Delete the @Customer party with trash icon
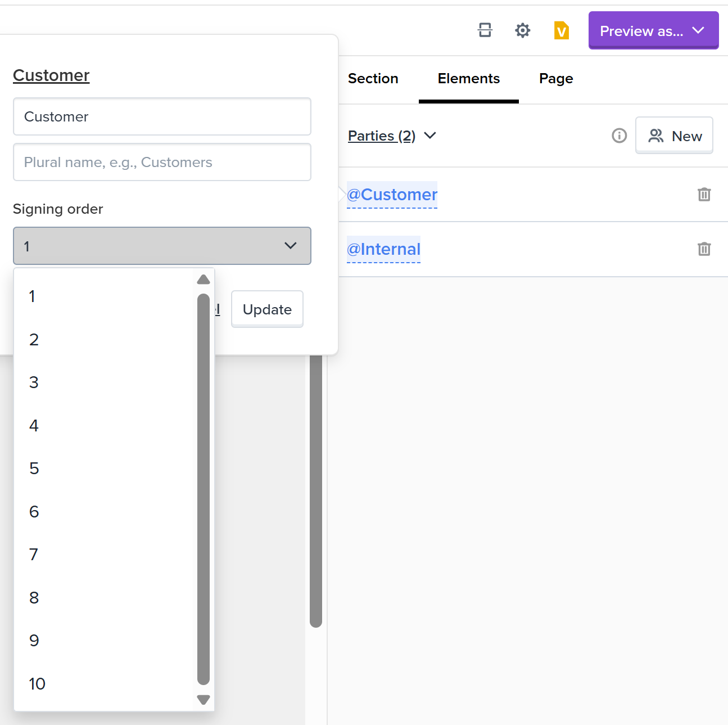Screen dimensions: 728x725 tap(704, 195)
